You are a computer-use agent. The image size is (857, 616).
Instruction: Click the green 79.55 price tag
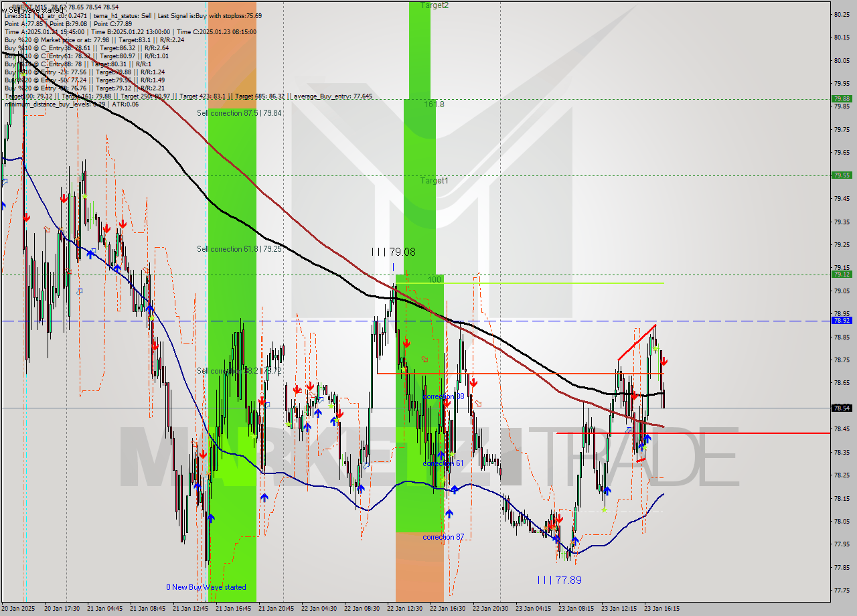point(842,175)
